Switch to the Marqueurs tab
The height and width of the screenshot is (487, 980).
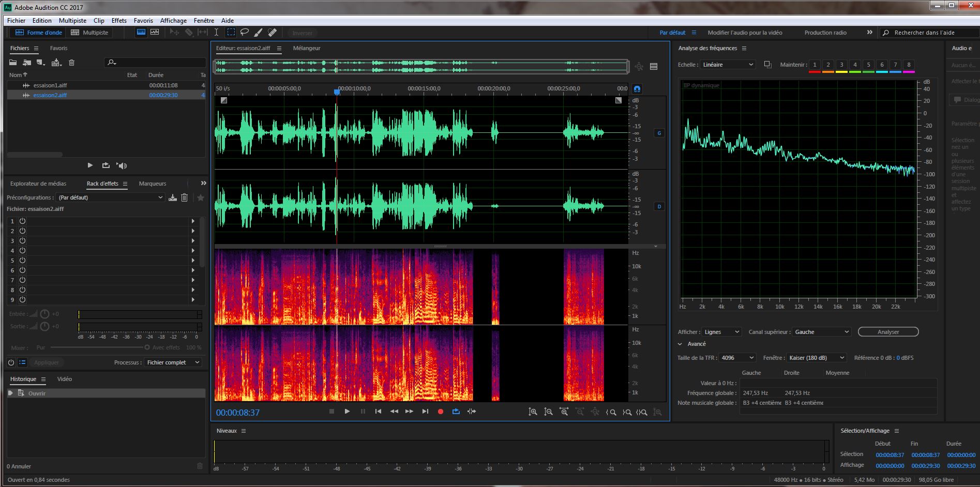tap(153, 184)
